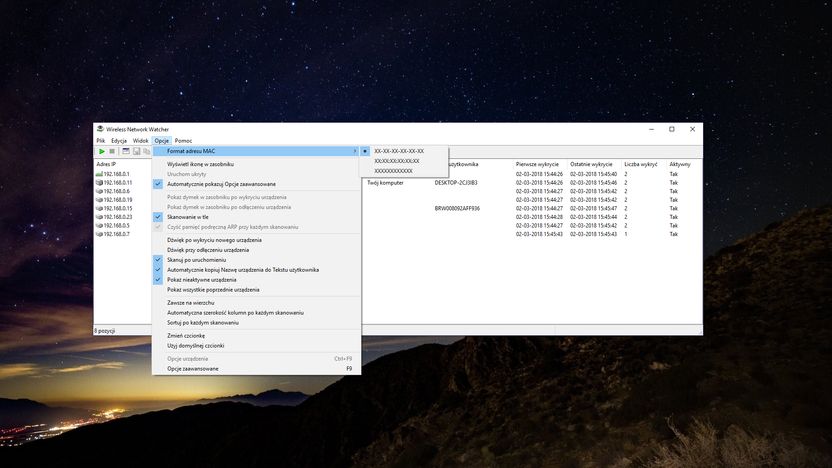Select XX-XX-XX-XX-XX-XX MAC format
This screenshot has width=832, height=468.
pyautogui.click(x=404, y=151)
